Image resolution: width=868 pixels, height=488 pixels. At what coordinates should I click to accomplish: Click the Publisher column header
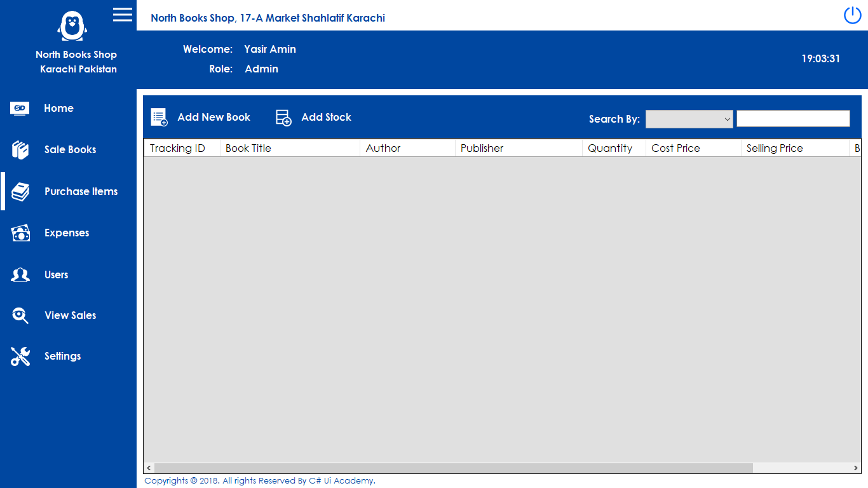[x=519, y=148]
